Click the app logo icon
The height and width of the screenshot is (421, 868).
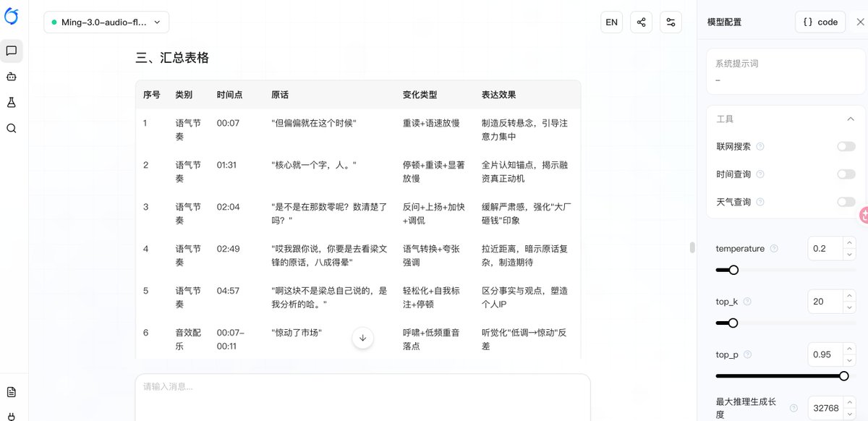(12, 15)
